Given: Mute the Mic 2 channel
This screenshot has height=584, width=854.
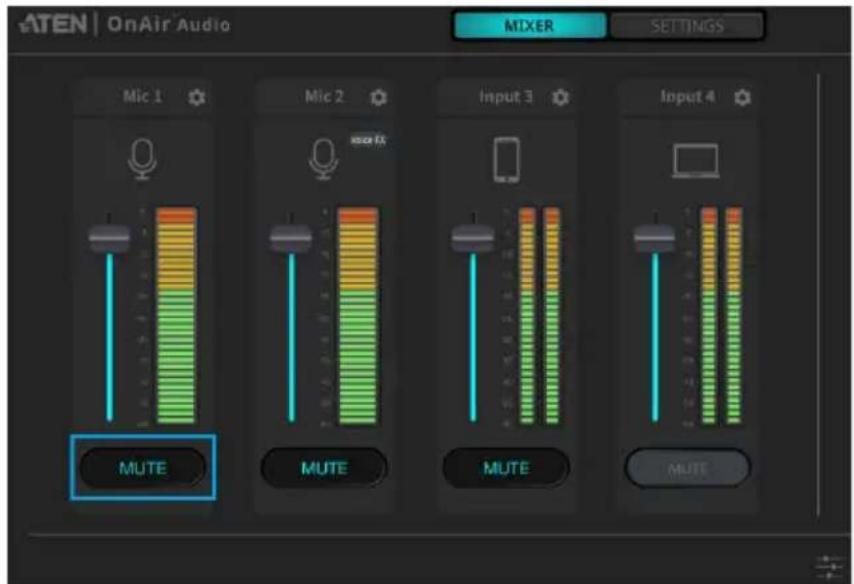Looking at the screenshot, I should click(325, 468).
